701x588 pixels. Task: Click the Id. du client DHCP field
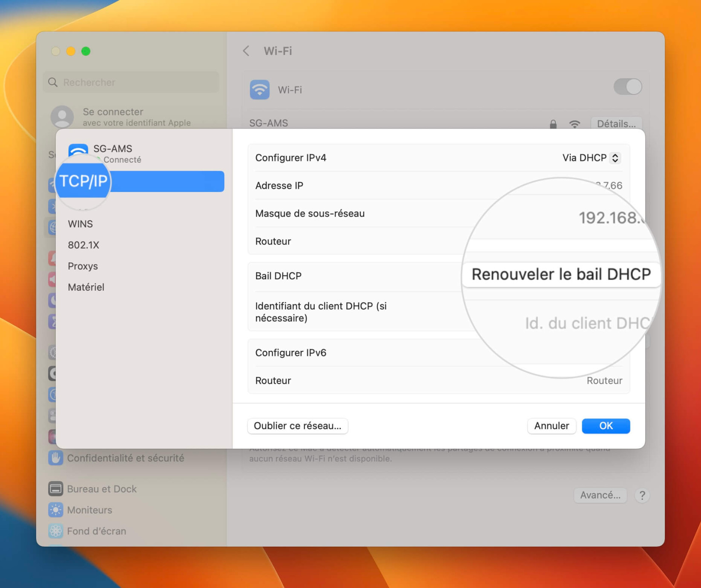588,323
